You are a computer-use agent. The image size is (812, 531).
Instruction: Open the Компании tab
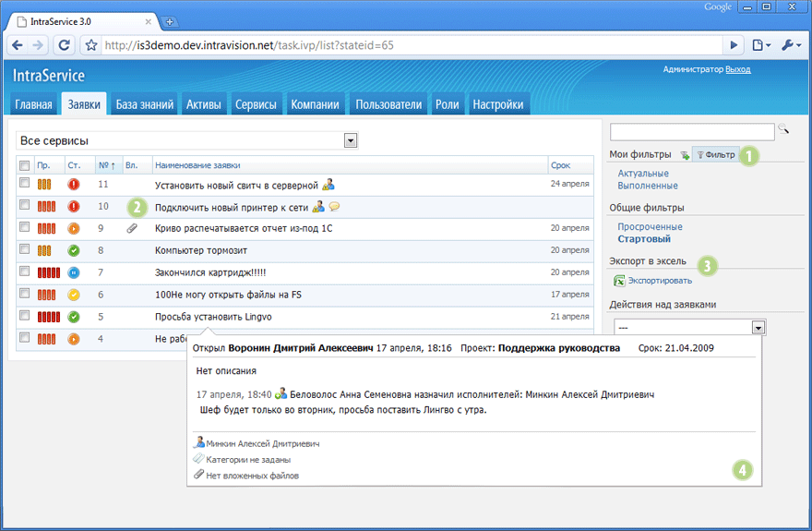(x=315, y=104)
